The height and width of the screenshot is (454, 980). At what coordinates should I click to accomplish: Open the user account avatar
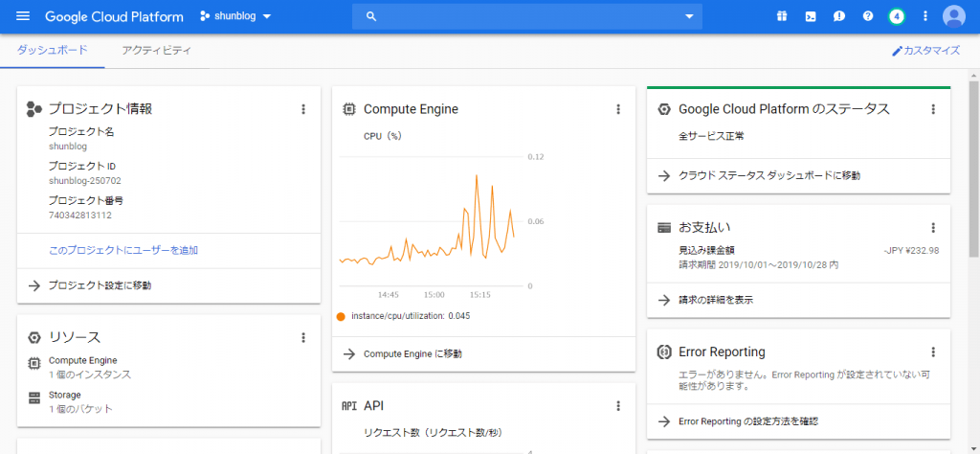pos(954,16)
